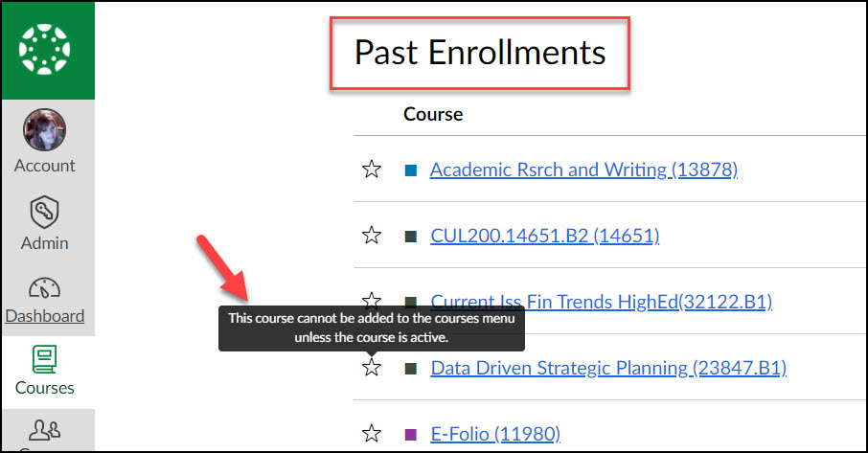Click the Dashboard text label in sidebar
Image resolution: width=868 pixels, height=453 pixels.
tap(45, 316)
